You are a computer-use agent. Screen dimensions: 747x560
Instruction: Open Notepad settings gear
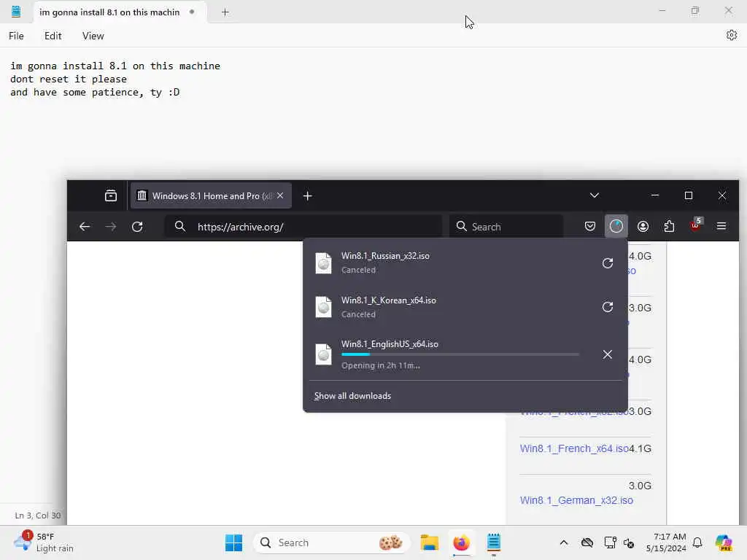[x=731, y=35]
